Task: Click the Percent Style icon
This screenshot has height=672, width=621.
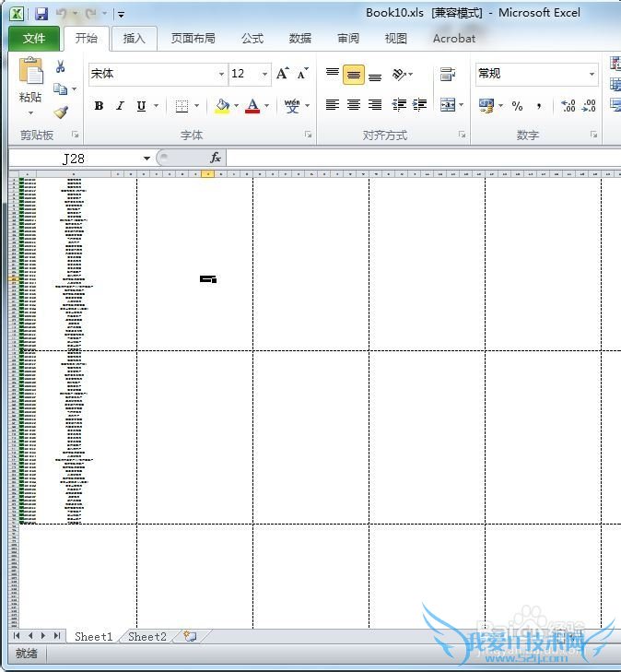Action: [x=518, y=105]
